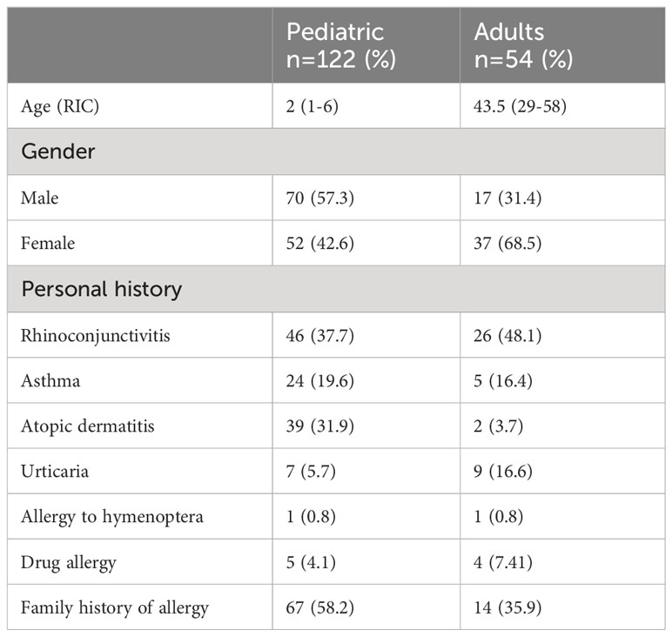
Task: Click the Personal history section heading
Action: (102, 289)
